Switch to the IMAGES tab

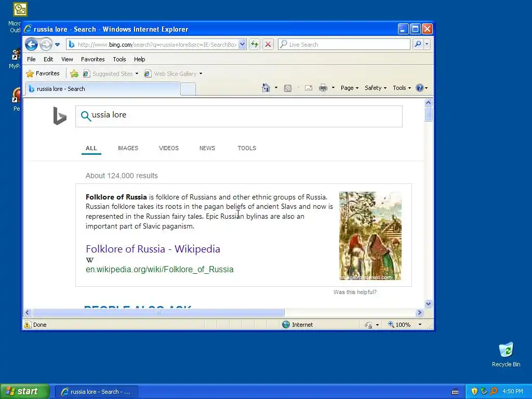(x=128, y=148)
